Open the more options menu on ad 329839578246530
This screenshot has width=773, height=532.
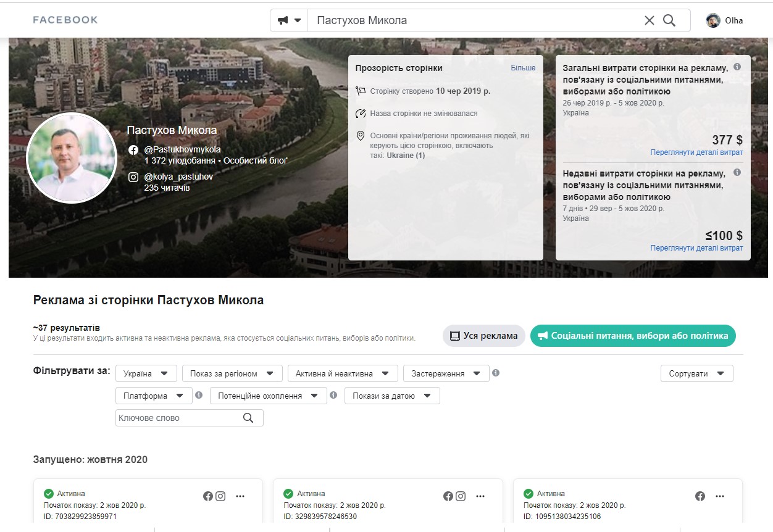pos(480,496)
